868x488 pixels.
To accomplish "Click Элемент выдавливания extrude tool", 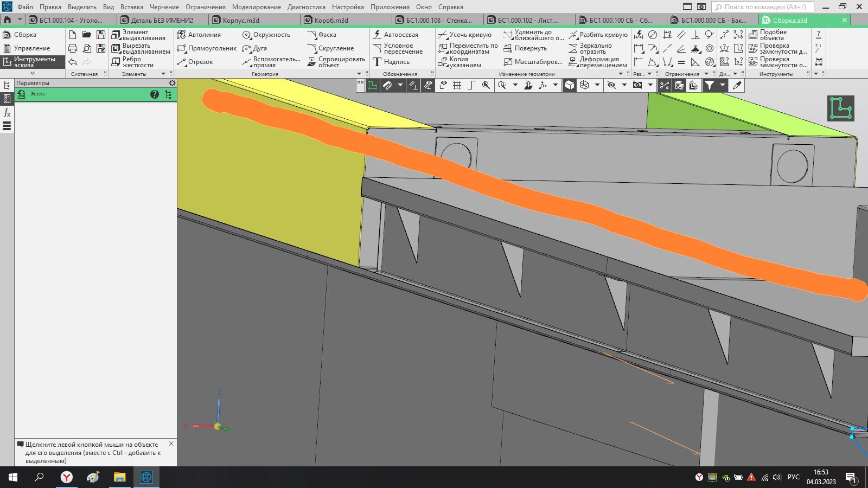I will 138,35.
